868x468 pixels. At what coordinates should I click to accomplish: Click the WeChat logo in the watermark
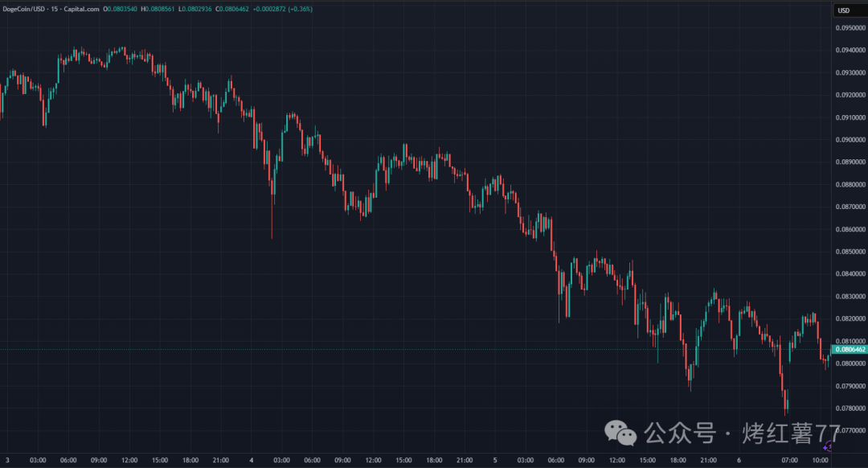pos(620,433)
